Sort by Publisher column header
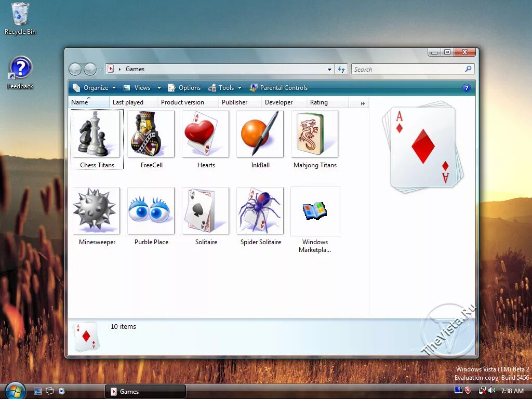532x399 pixels. pos(240,102)
